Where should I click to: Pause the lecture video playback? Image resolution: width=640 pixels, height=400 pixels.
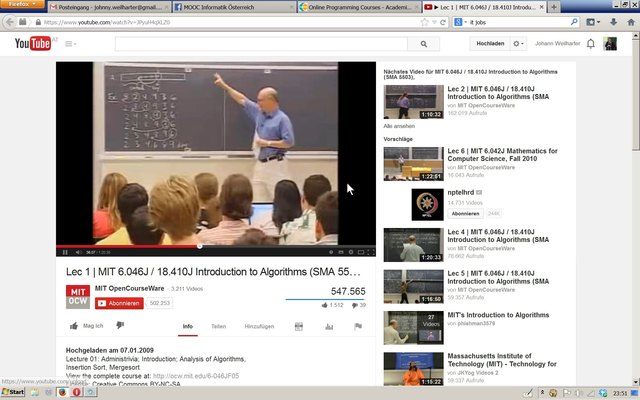point(65,252)
